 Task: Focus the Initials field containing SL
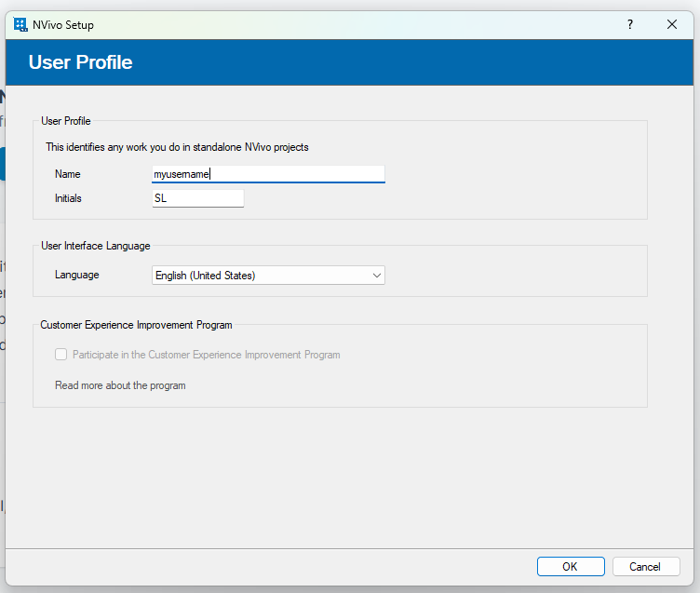pos(197,198)
